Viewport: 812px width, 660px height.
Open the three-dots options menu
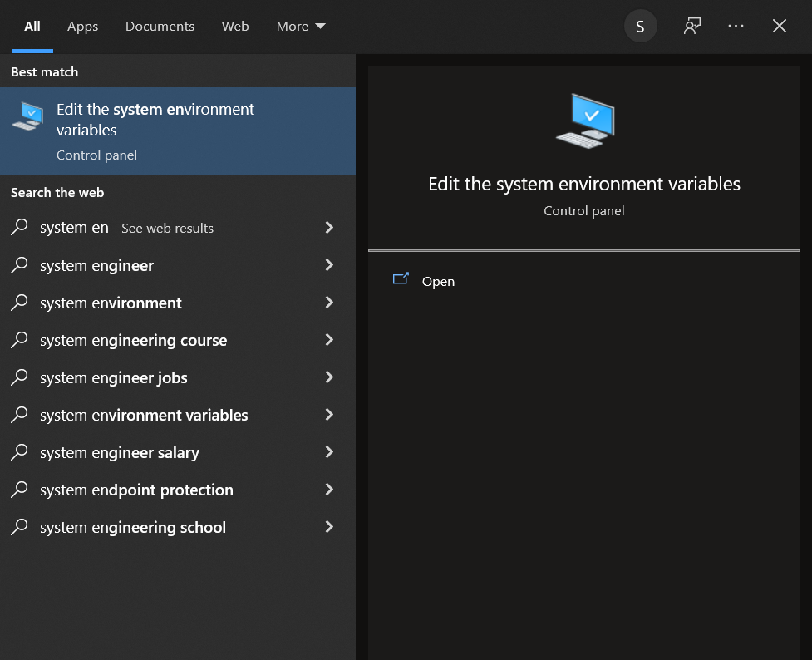pyautogui.click(x=736, y=27)
